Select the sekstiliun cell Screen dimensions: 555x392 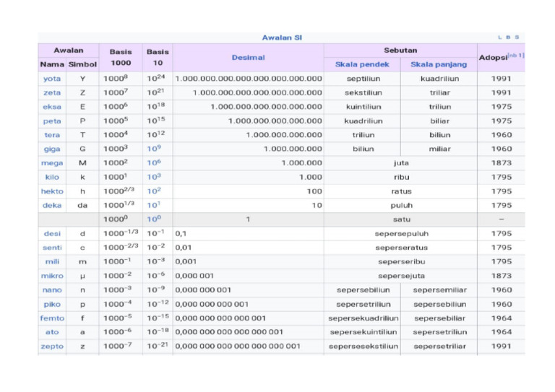(x=363, y=92)
